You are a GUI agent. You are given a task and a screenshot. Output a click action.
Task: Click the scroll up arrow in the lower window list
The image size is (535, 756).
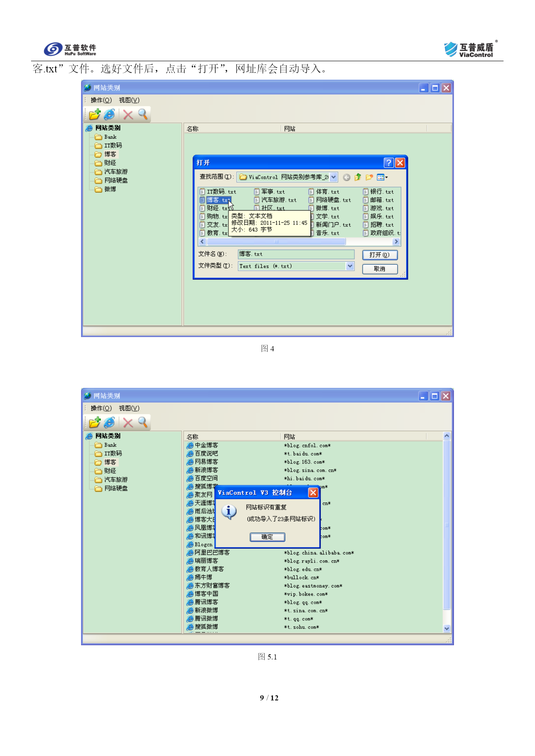click(x=447, y=436)
